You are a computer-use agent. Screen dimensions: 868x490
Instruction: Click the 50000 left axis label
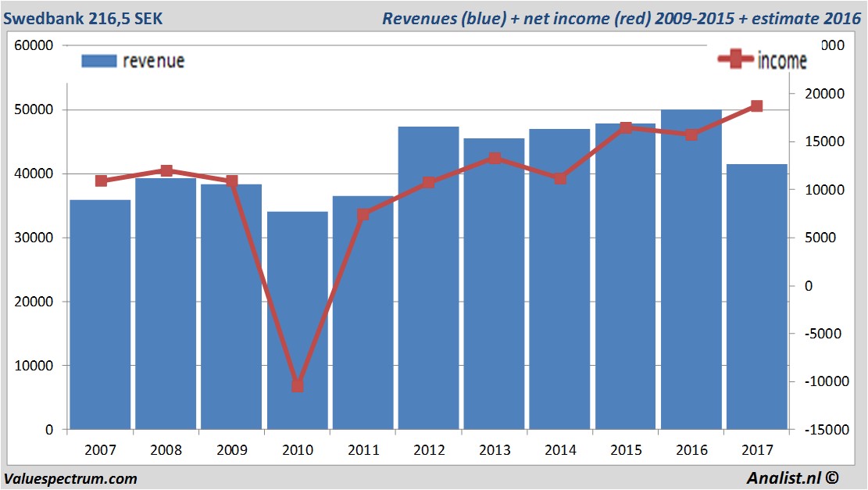click(x=34, y=109)
